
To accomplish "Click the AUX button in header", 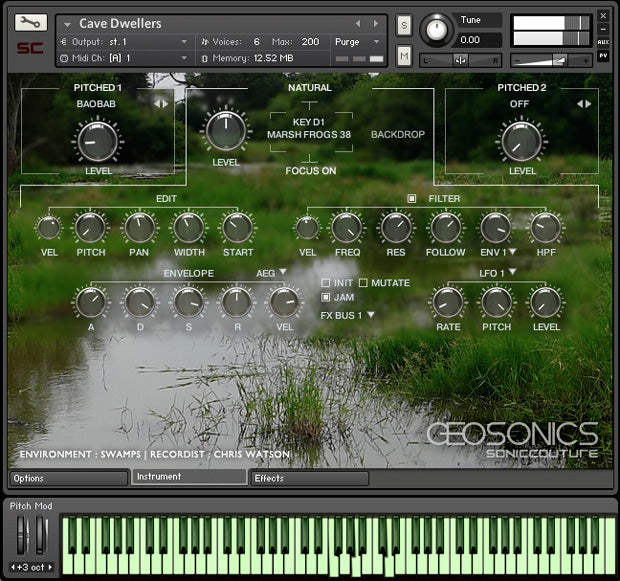I will [603, 42].
